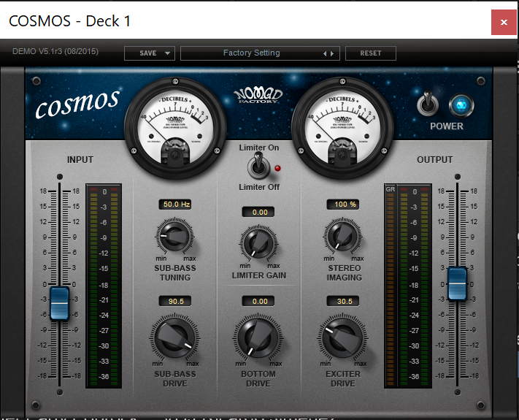This screenshot has width=519, height=420.
Task: Click the Stereo Imaging knob
Action: coord(342,237)
